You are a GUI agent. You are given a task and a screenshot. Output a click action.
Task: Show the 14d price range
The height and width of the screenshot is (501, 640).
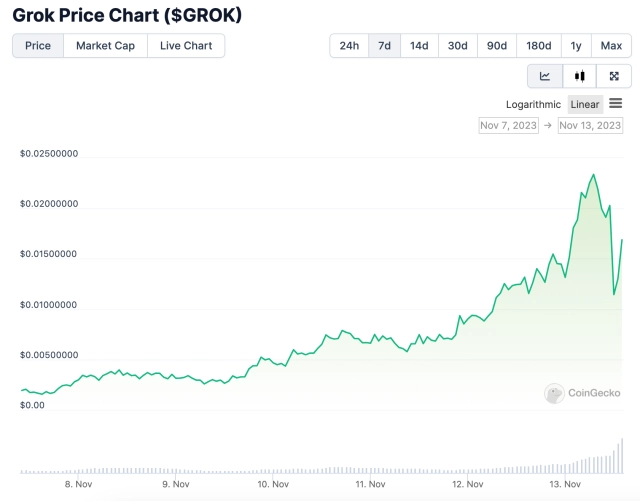(x=419, y=46)
